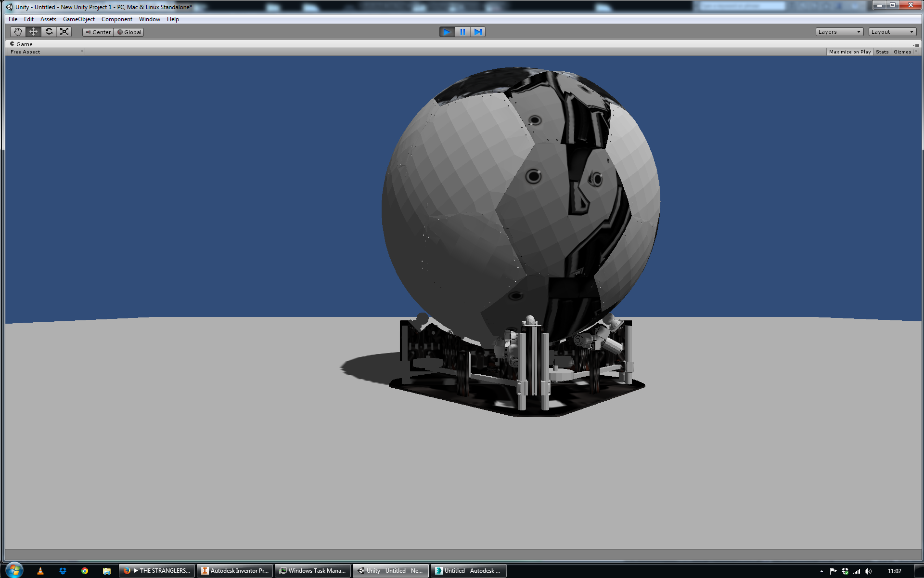Click the clock showing 11:02
924x578 pixels.
tap(894, 571)
